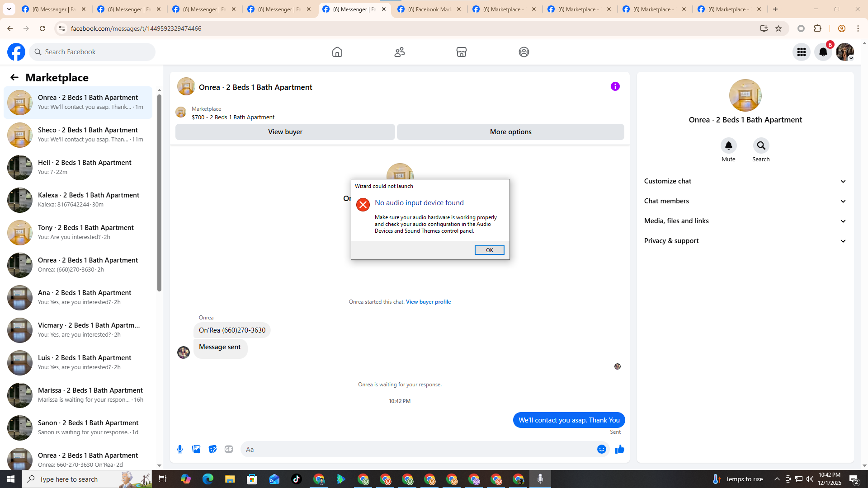Screen dimensions: 868x488
Task: Open the tab search dropdown arrow
Action: [x=9, y=9]
